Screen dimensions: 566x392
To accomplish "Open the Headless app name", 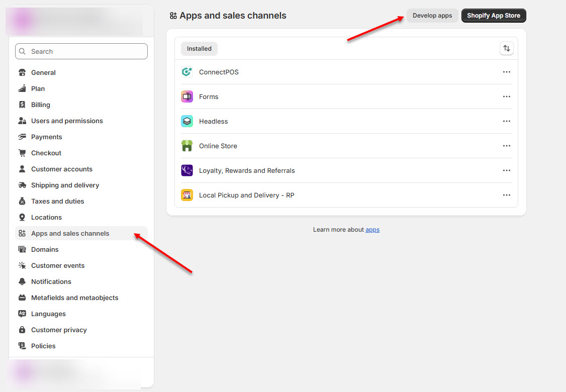I will coord(213,121).
